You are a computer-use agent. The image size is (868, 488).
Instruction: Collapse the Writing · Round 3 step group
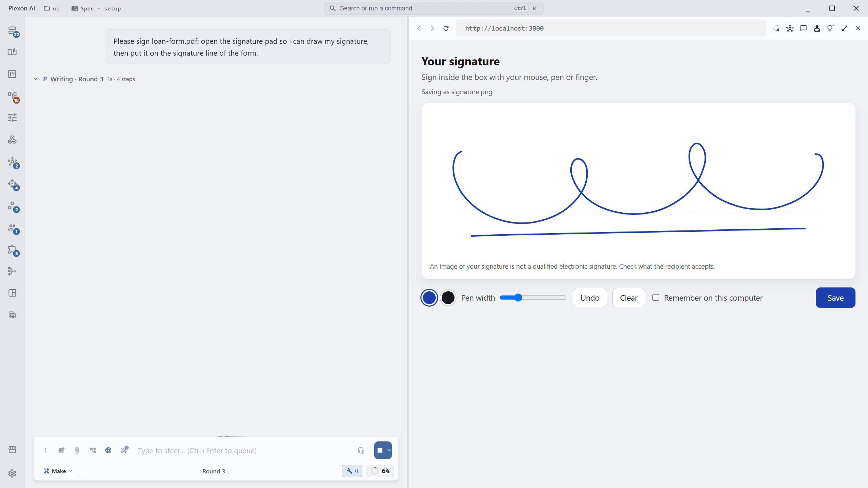[x=35, y=79]
